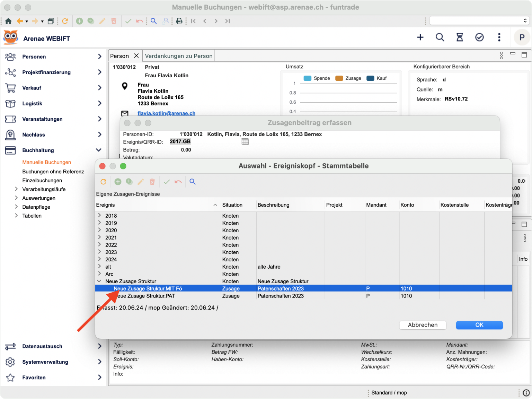Click the print icon in the main toolbar
Screen dimensions: 532x399
pos(179,21)
